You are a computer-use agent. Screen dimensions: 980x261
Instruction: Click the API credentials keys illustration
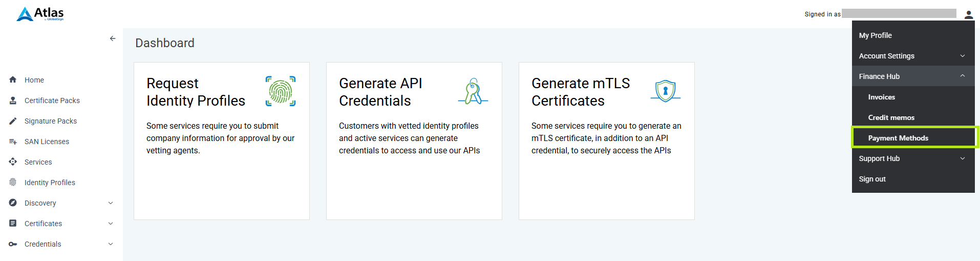(473, 91)
